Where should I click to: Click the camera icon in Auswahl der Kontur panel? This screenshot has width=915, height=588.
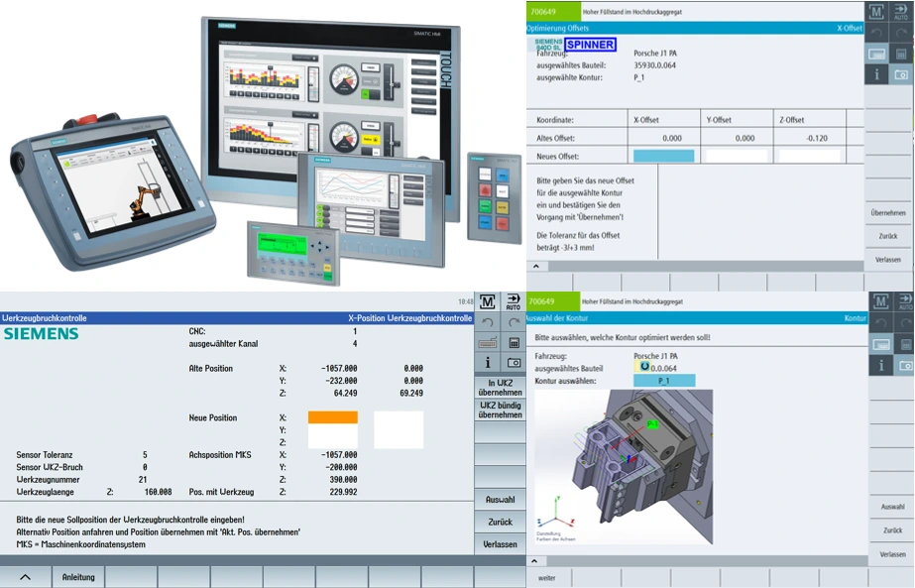point(901,366)
